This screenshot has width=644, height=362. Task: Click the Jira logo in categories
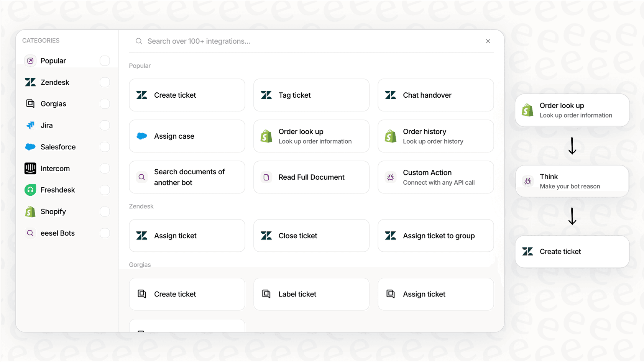pos(30,125)
